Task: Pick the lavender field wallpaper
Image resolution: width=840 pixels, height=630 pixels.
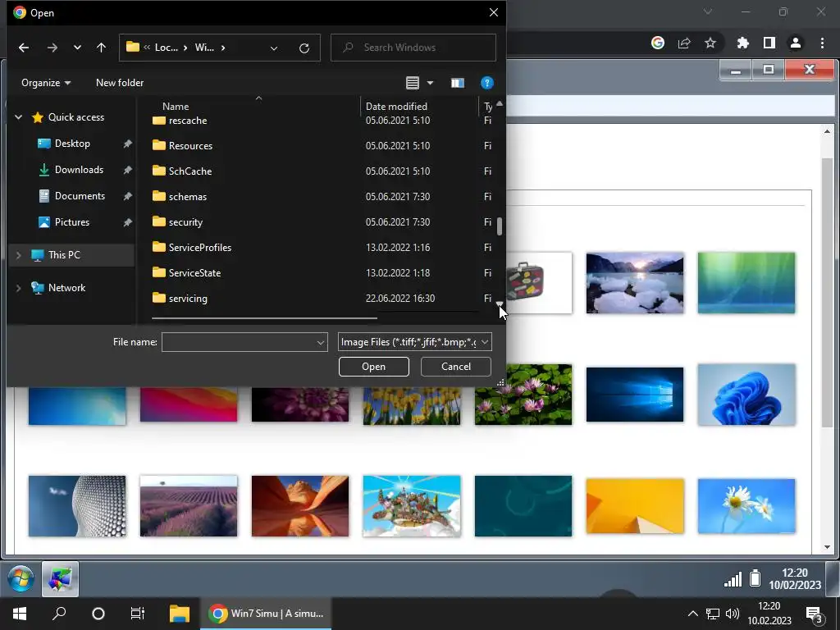Action: point(189,506)
